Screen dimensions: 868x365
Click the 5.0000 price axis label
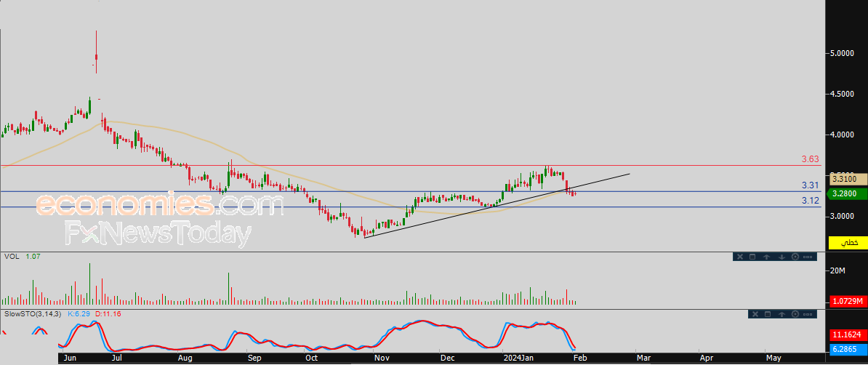point(841,53)
